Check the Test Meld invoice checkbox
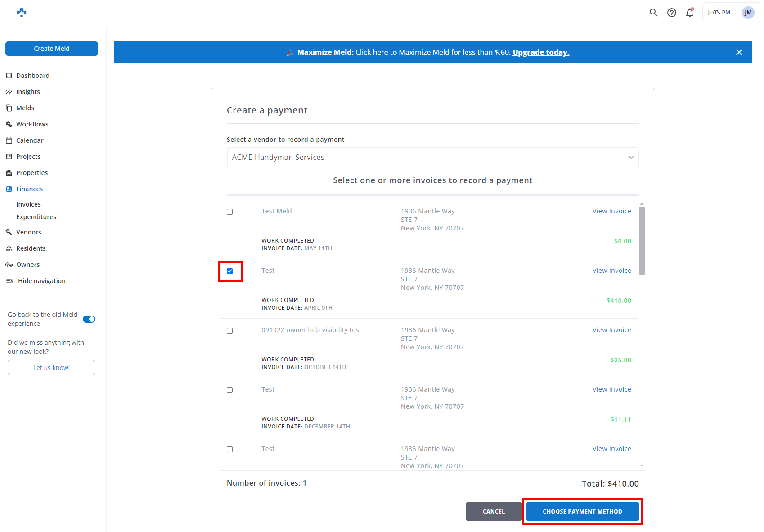The width and height of the screenshot is (764, 532). pyautogui.click(x=229, y=212)
